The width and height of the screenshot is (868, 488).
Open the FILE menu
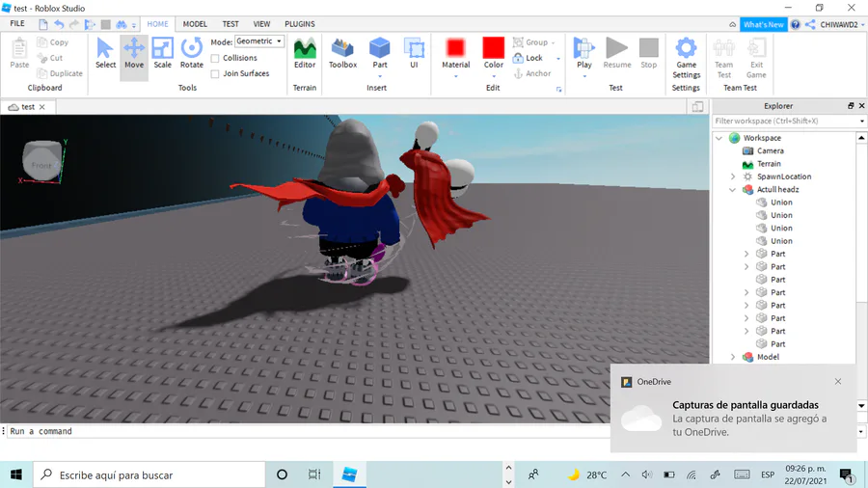(x=17, y=24)
